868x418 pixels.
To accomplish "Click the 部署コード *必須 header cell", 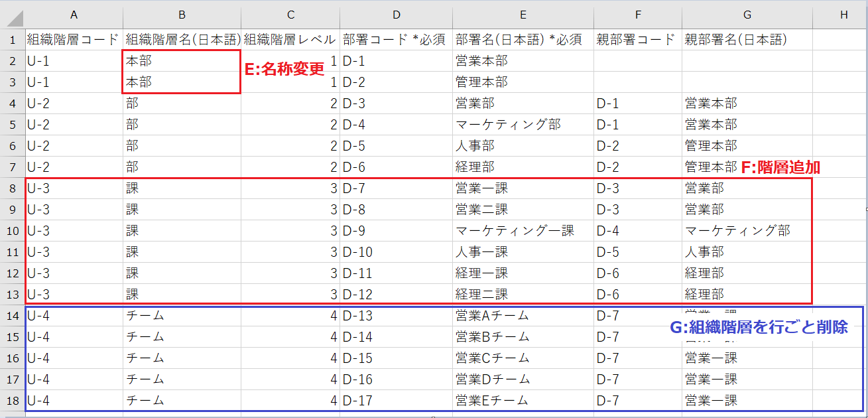I will pos(396,40).
